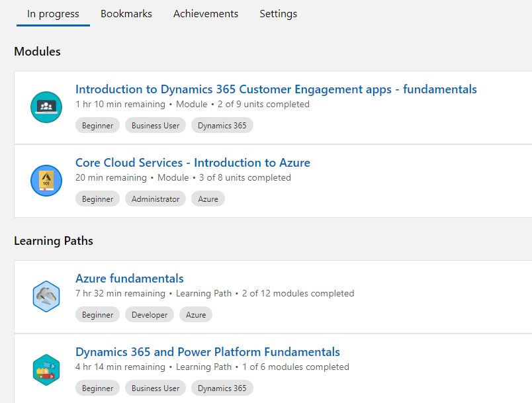Screen dimensions: 532x403
Task: Click '4 hr 14 min remaining' text
Action: 120,367
